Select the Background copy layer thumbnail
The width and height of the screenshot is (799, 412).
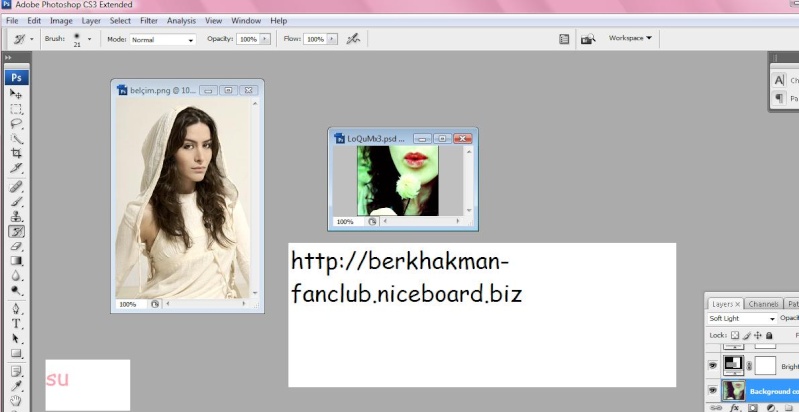[x=734, y=391]
